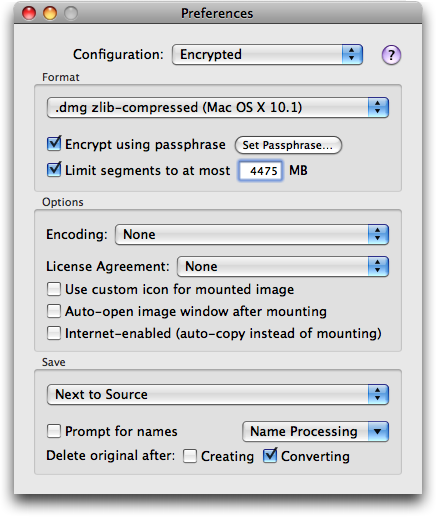The width and height of the screenshot is (436, 517).
Task: Check Delete original after Creating
Action: coord(190,456)
